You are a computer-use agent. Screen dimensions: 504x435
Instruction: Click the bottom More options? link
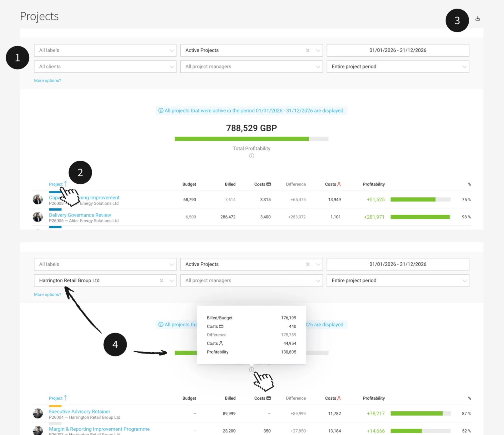pyautogui.click(x=47, y=295)
